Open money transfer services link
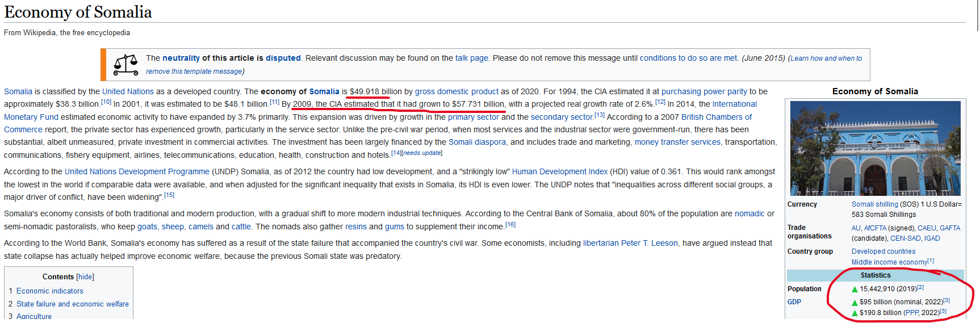Viewport: 980px width, 323px height. click(677, 142)
